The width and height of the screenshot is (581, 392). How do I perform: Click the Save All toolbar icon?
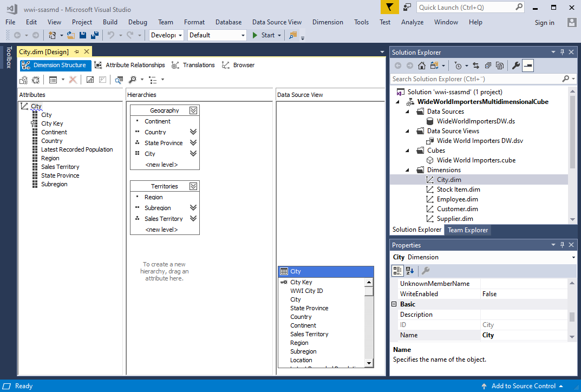(95, 35)
